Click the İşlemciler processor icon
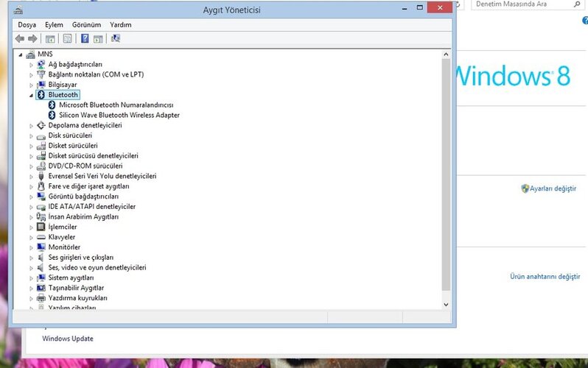This screenshot has height=368, width=588. pos(41,227)
